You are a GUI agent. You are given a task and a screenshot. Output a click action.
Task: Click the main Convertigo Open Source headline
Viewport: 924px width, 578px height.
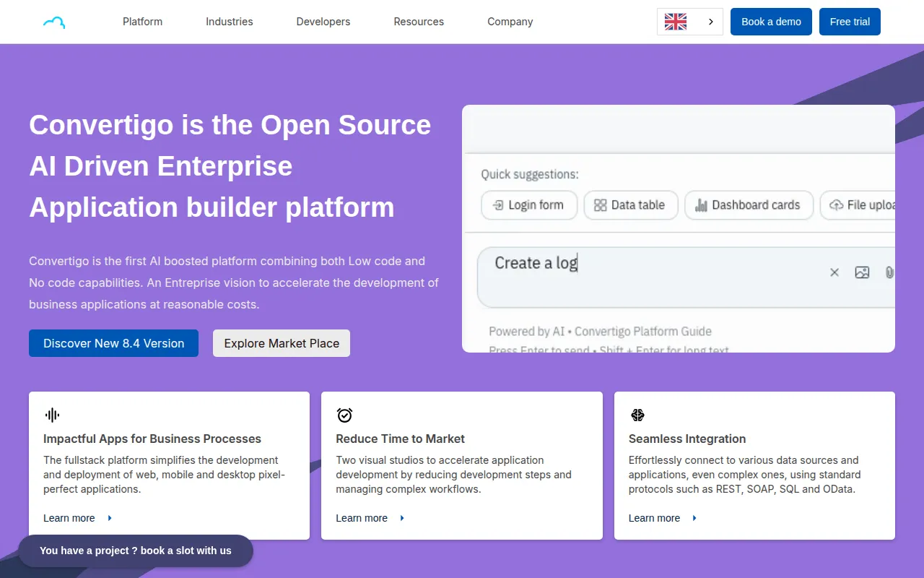tap(230, 166)
